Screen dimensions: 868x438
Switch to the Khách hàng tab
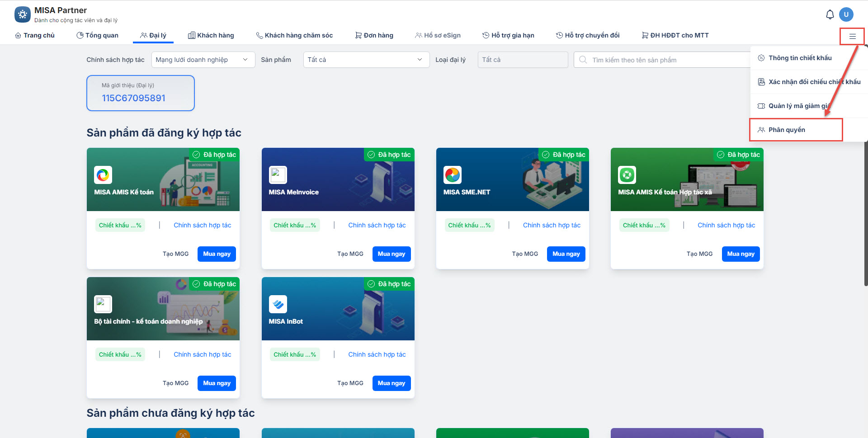(x=211, y=35)
